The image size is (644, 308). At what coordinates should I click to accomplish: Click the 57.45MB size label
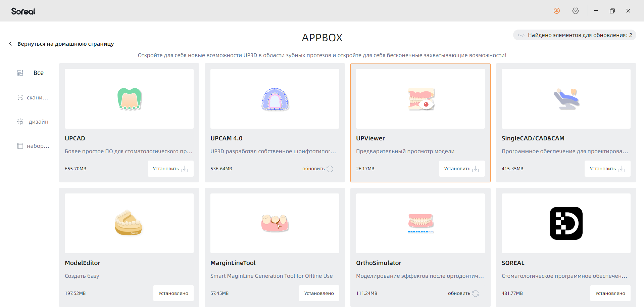[219, 293]
